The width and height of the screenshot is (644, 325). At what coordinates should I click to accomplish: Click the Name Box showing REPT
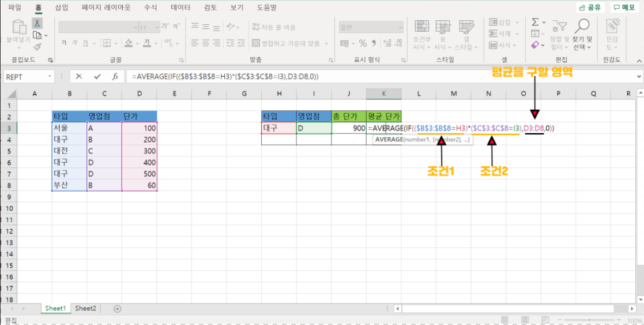coord(29,77)
